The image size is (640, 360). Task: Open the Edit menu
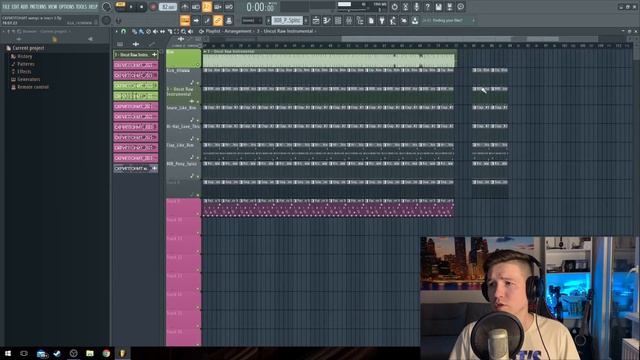click(15, 7)
